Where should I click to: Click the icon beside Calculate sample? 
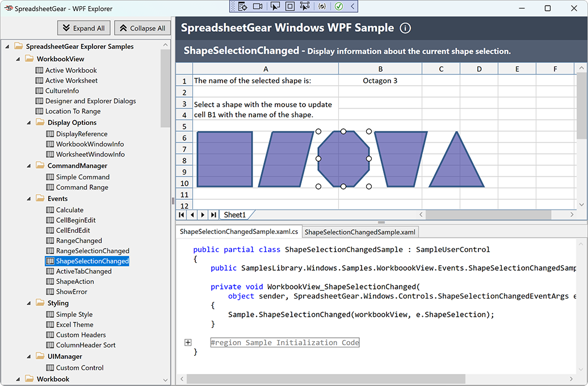50,210
